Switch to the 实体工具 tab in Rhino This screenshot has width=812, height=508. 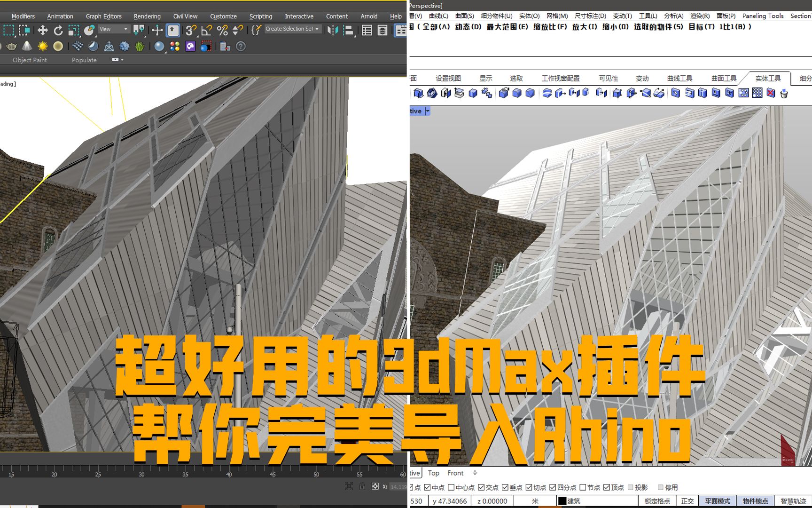click(x=768, y=79)
